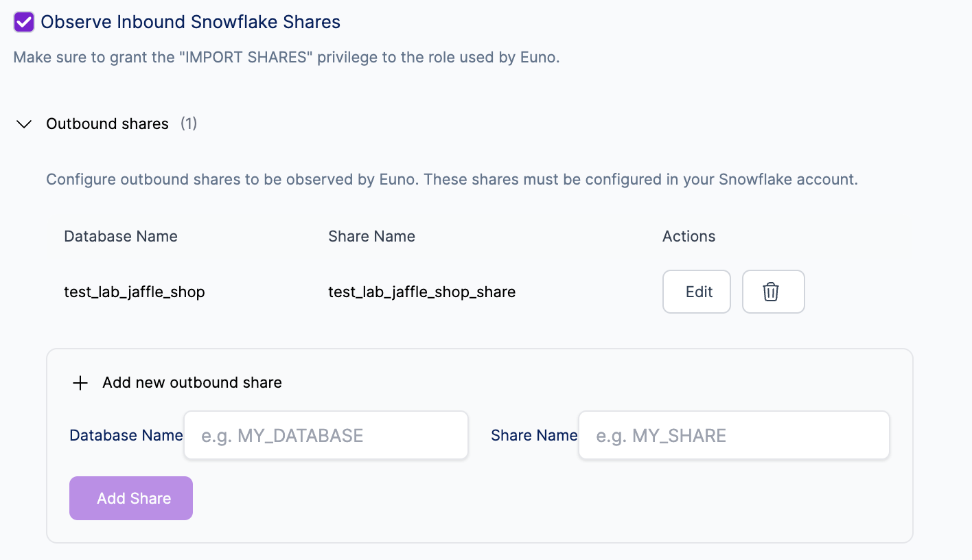This screenshot has width=972, height=560.
Task: Click the Actions column header
Action: coord(688,237)
